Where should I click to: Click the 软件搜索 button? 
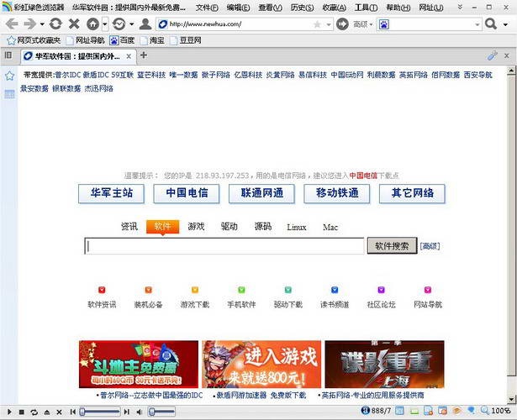coord(391,246)
